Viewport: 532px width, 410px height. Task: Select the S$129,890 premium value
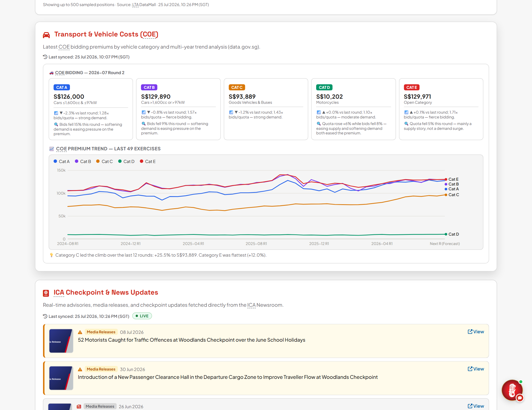pyautogui.click(x=156, y=97)
